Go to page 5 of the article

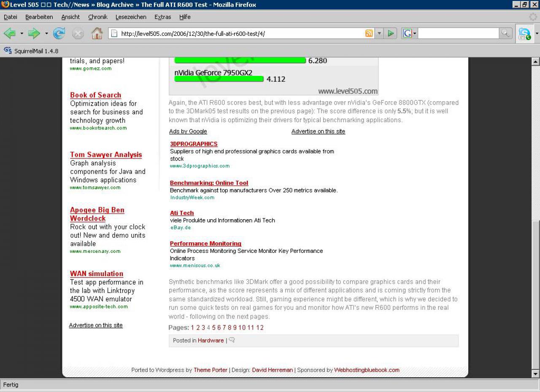[x=214, y=328]
